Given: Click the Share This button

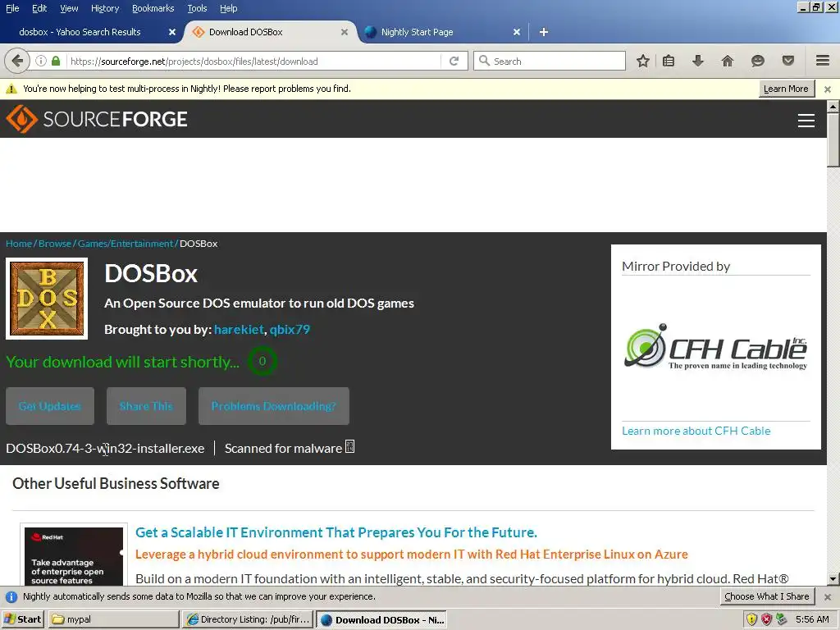Looking at the screenshot, I should (x=146, y=406).
